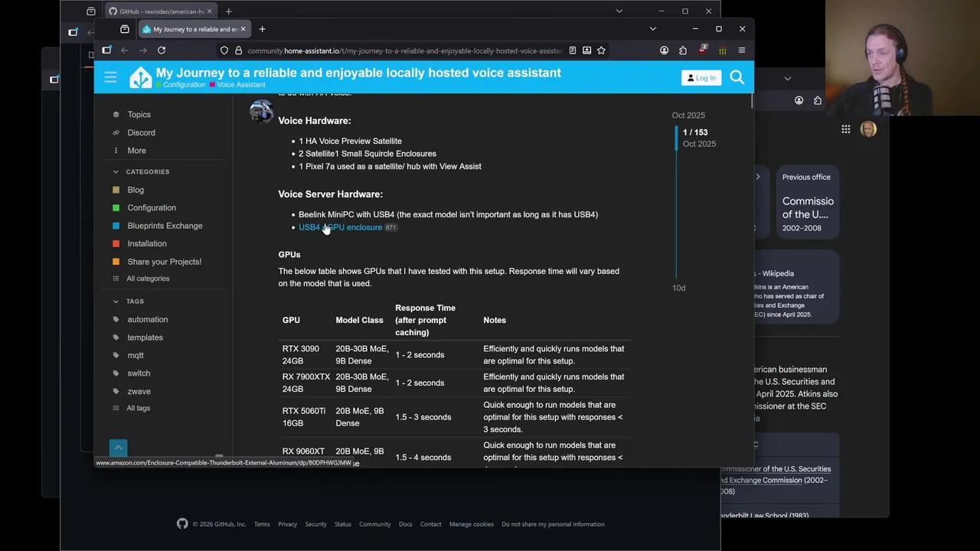This screenshot has width=980, height=551.
Task: Open a new tab in front window
Action: pyautogui.click(x=262, y=29)
